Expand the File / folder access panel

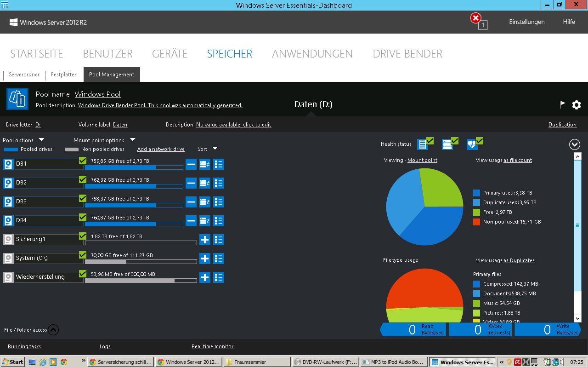54,330
